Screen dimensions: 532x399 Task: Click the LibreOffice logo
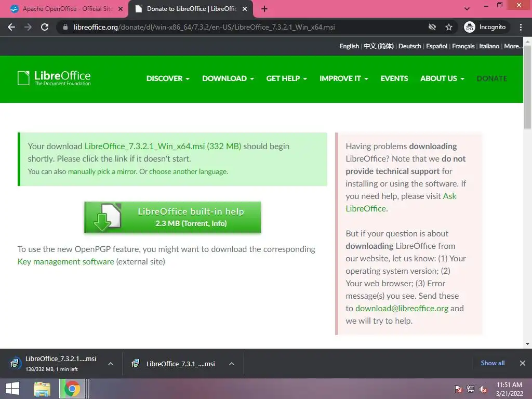coord(54,78)
